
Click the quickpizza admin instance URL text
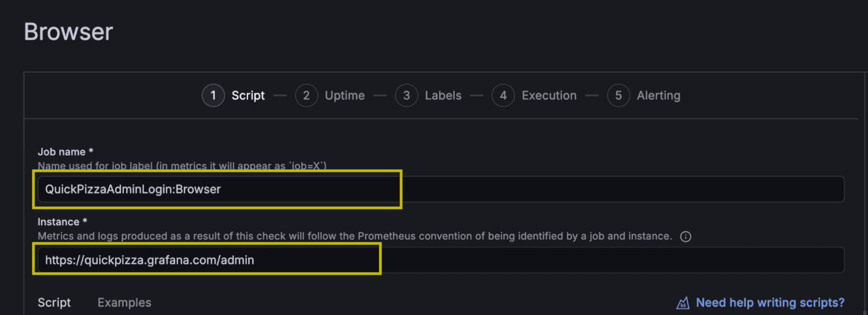tap(149, 260)
